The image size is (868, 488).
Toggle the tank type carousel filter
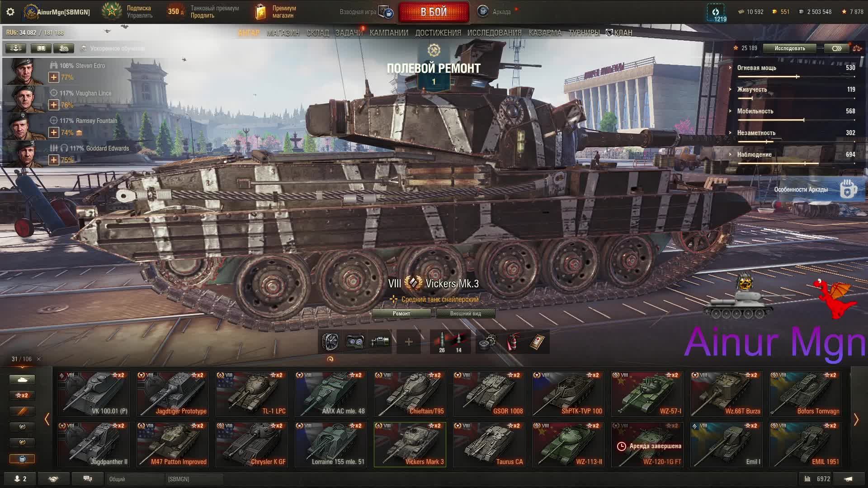[22, 380]
